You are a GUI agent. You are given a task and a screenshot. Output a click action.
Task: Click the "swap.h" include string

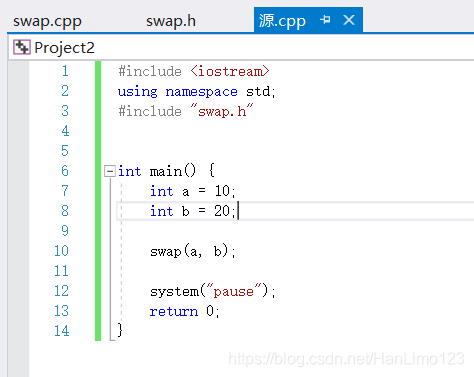pyautogui.click(x=222, y=111)
